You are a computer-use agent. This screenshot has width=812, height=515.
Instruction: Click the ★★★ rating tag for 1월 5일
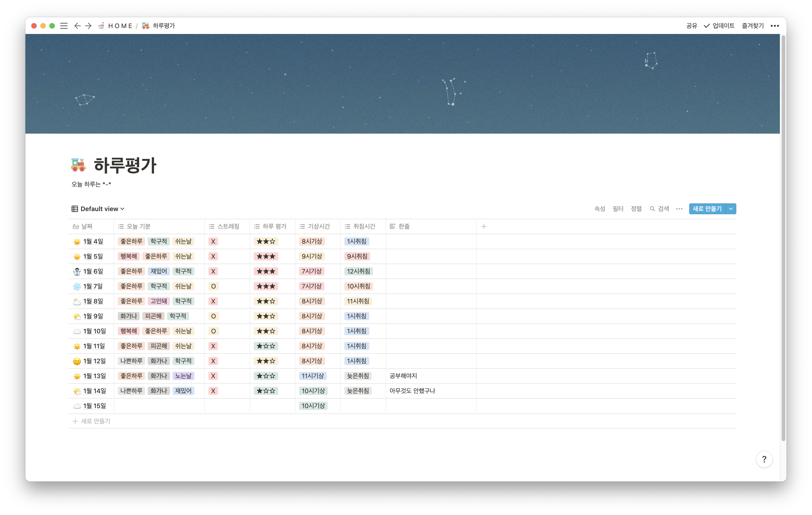point(266,257)
